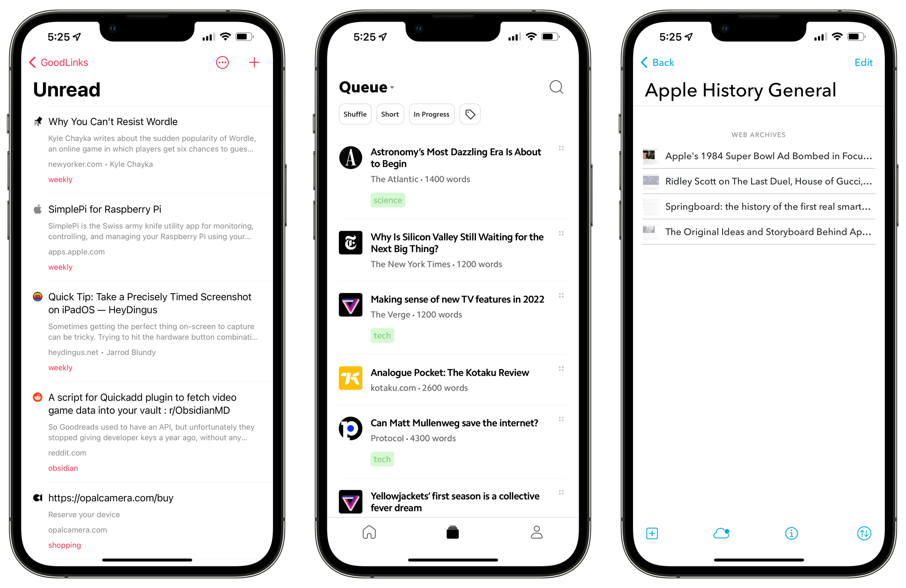Tap the search icon in Queue
This screenshot has width=906, height=588.
pos(557,87)
